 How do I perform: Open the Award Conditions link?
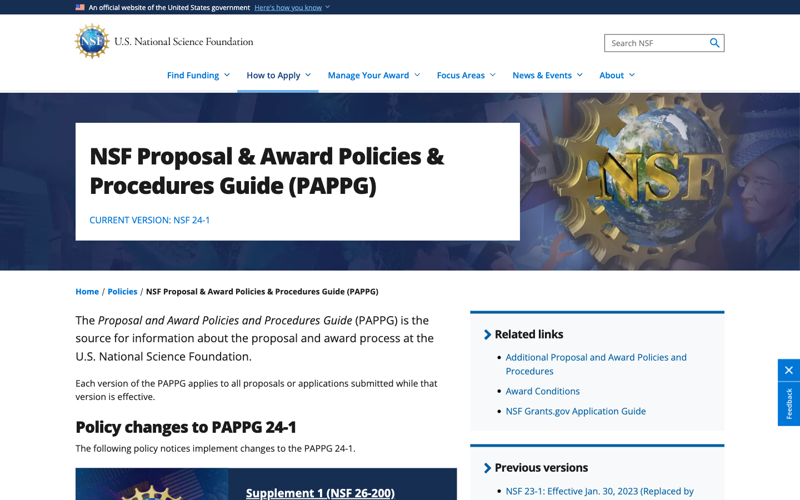542,391
